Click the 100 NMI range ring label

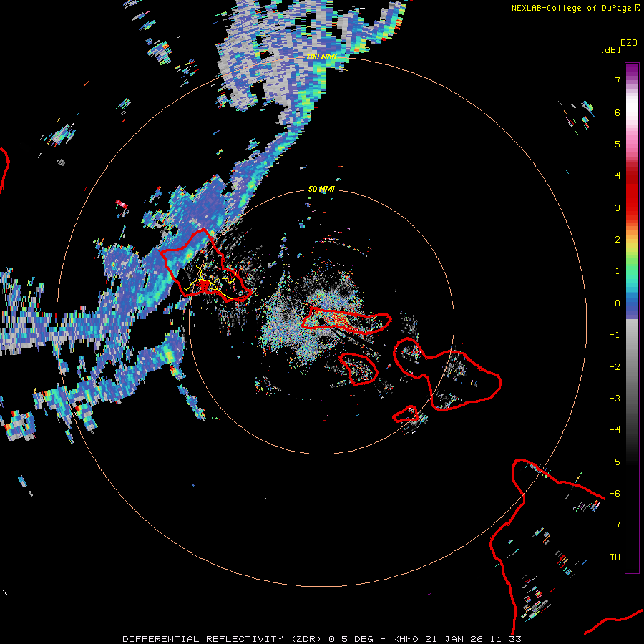(x=321, y=57)
